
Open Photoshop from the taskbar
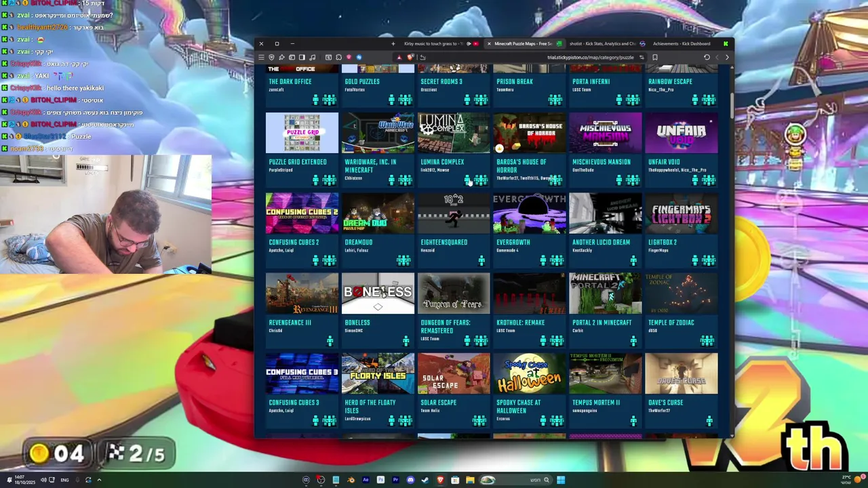coord(380,480)
